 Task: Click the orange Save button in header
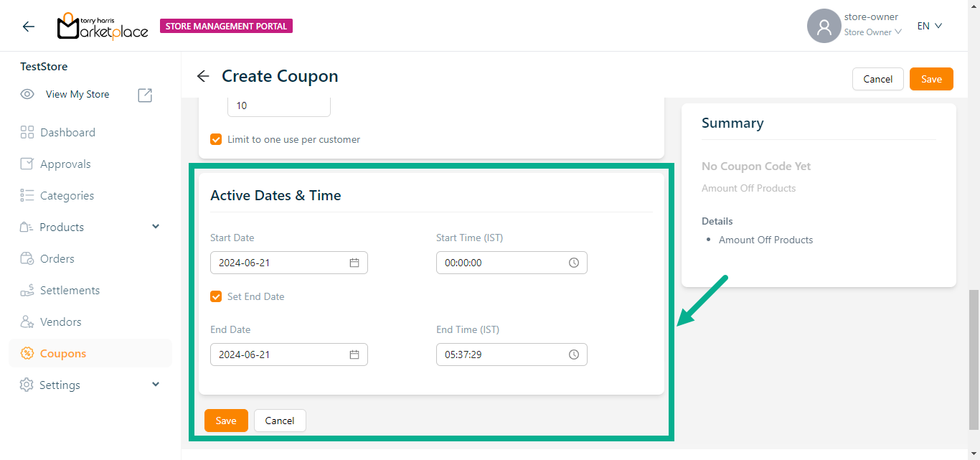pyautogui.click(x=931, y=79)
